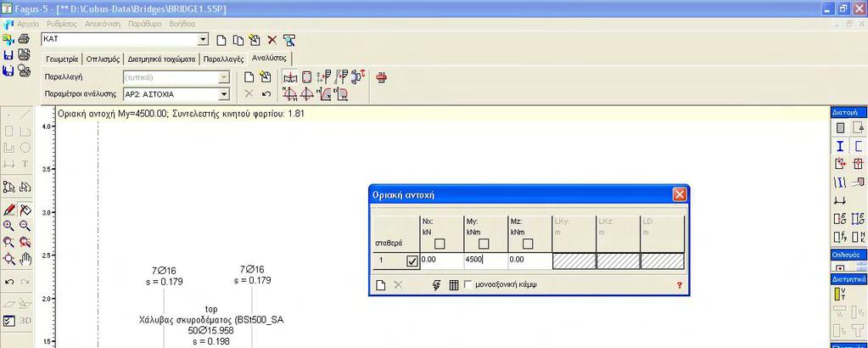Open the Ρυθμίσεις menu
This screenshot has width=868, height=348.
point(62,25)
